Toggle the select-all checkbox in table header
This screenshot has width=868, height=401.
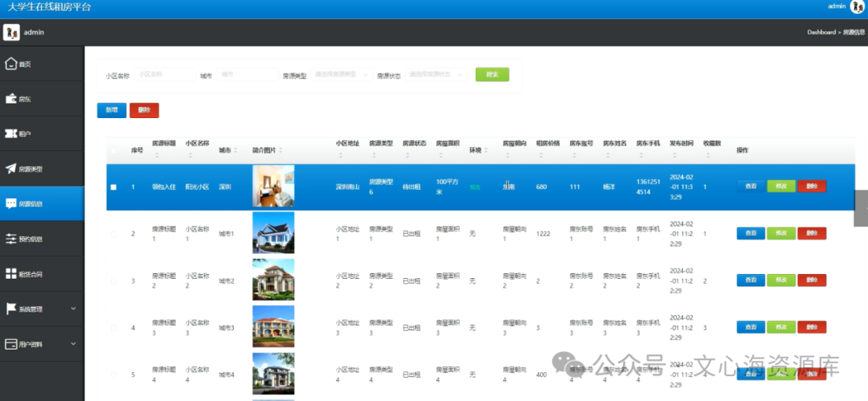[x=113, y=150]
